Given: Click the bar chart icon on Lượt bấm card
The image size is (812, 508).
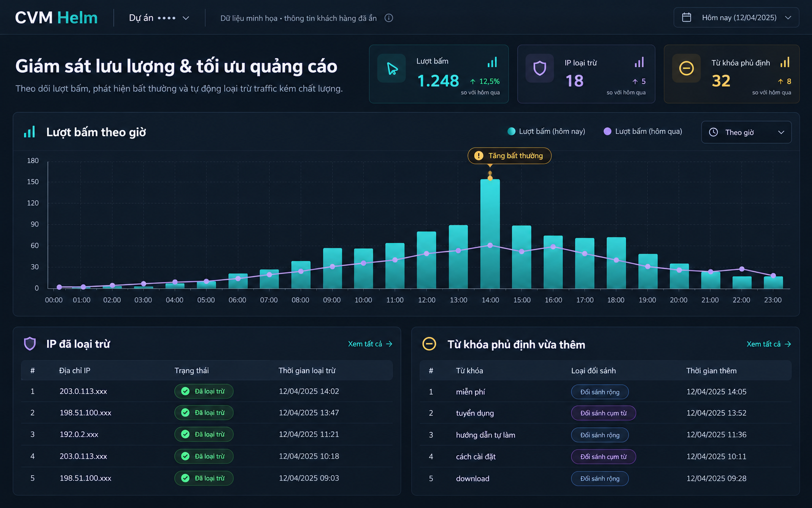Looking at the screenshot, I should pyautogui.click(x=492, y=62).
